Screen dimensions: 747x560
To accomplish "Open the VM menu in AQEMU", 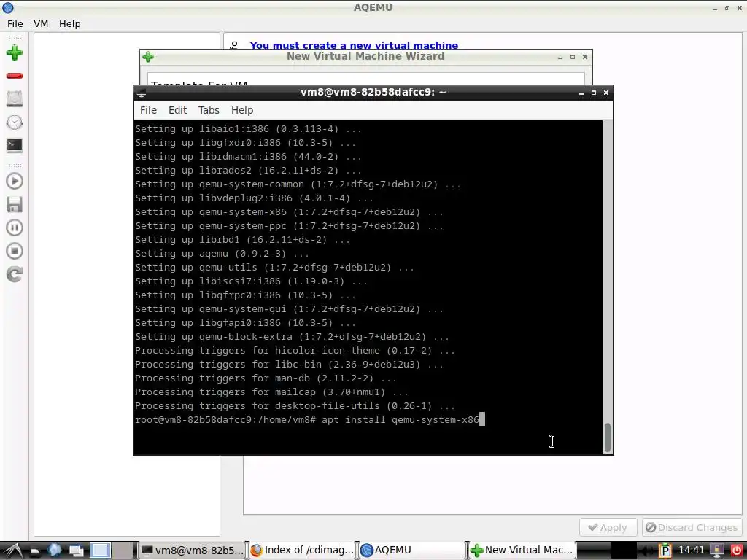I will 41,24.
